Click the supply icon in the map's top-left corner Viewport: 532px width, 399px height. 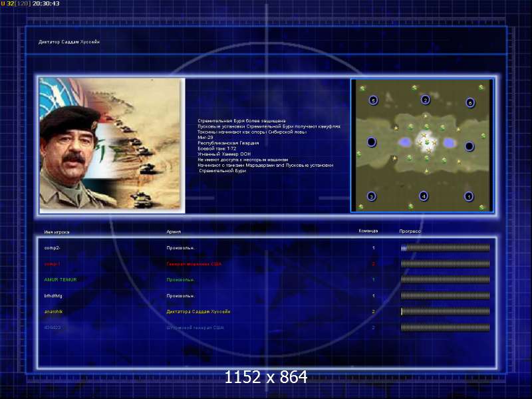click(362, 88)
